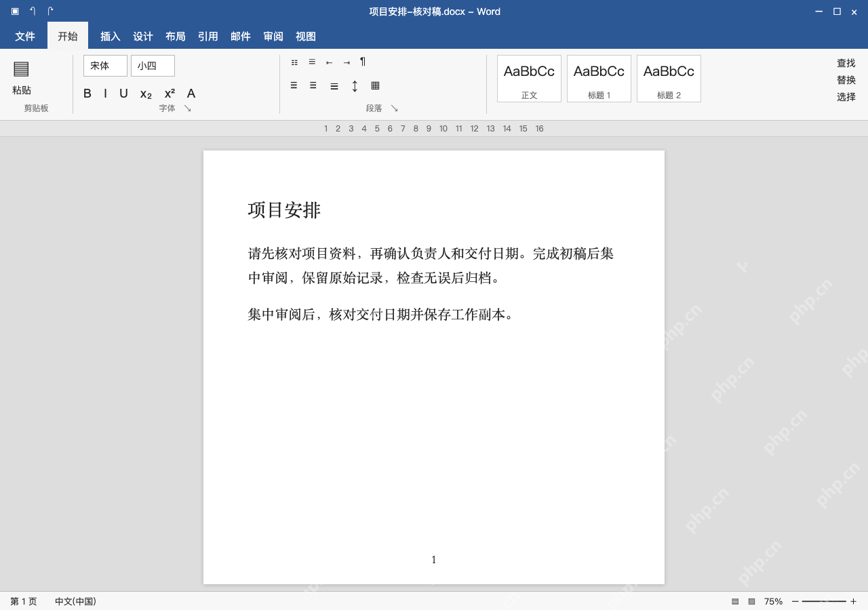
Task: Click the 75% zoom level
Action: coord(773,601)
